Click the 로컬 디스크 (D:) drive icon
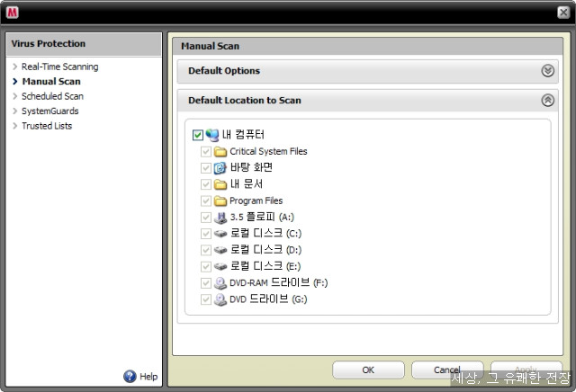This screenshot has height=392, width=576. click(x=220, y=250)
